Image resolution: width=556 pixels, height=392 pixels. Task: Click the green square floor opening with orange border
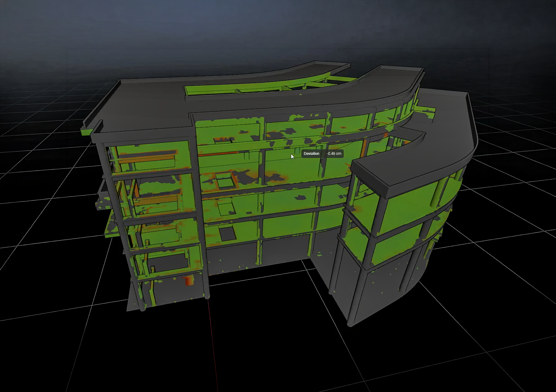225,181
